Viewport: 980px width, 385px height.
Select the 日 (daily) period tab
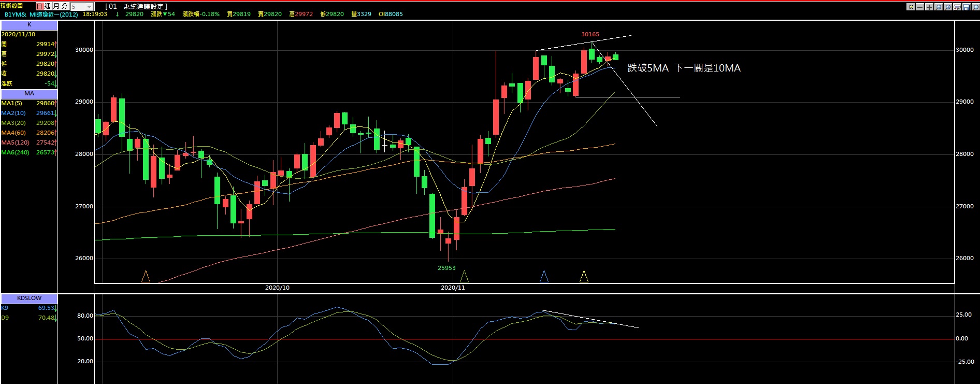[39, 6]
